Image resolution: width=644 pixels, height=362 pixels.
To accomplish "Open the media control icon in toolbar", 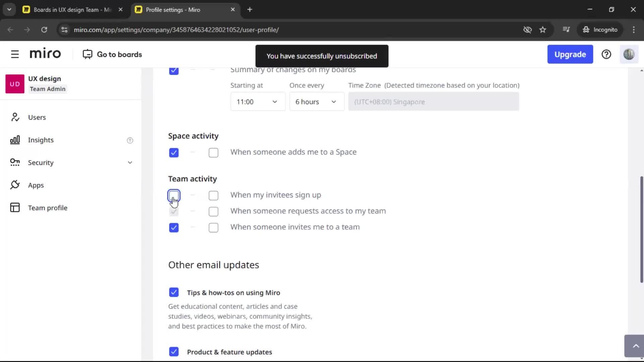I will (x=566, y=30).
